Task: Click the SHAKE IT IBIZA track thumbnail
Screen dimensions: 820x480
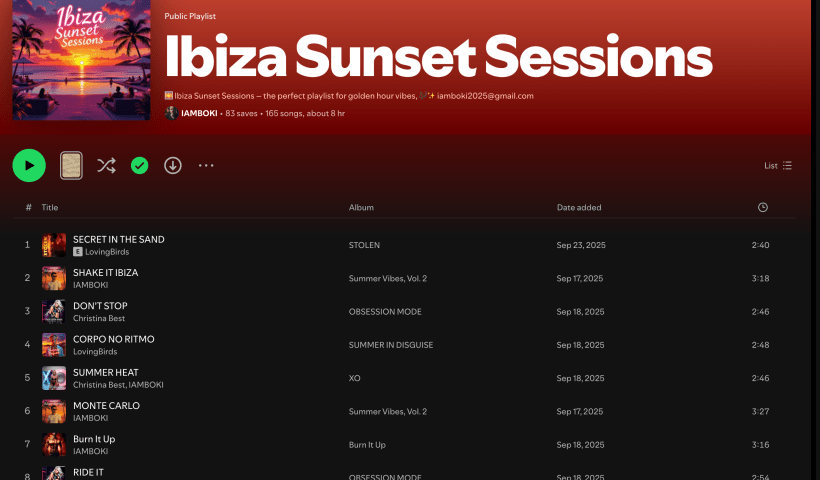Action: click(54, 278)
